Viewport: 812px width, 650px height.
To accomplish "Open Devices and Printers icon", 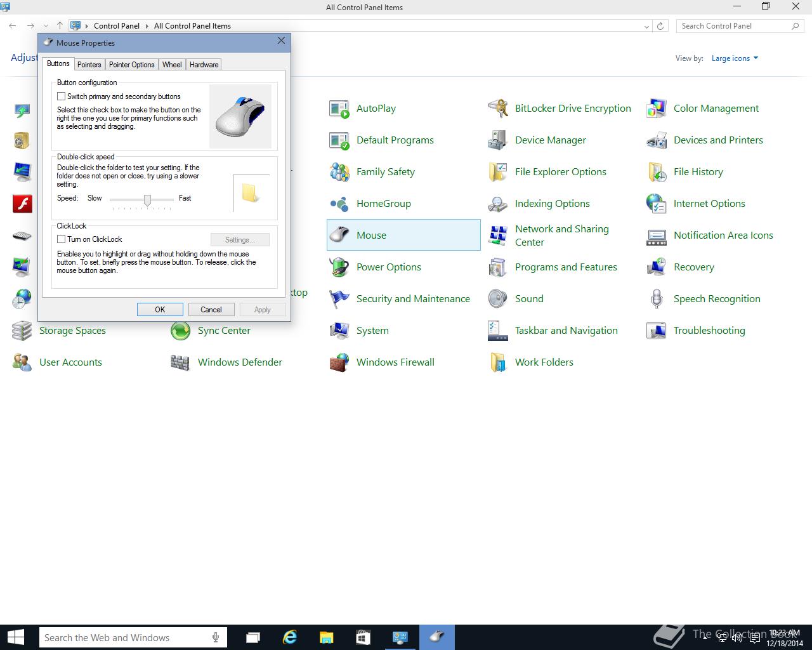I will click(657, 140).
